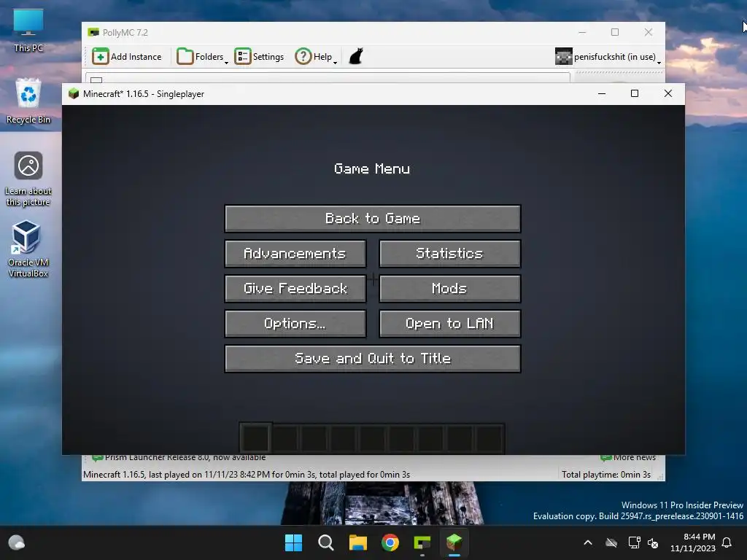Screen dimensions: 747x560
Task: Click Open to LAN button
Action: pos(449,324)
